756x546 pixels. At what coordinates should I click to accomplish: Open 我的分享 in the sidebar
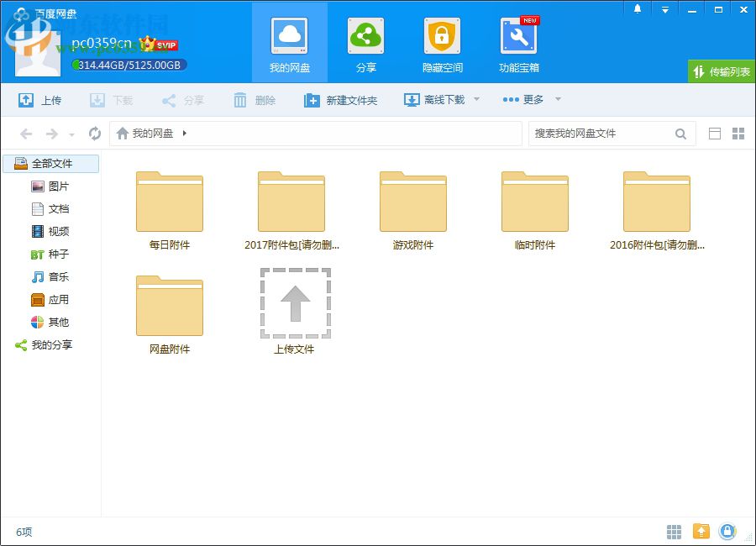(x=44, y=345)
